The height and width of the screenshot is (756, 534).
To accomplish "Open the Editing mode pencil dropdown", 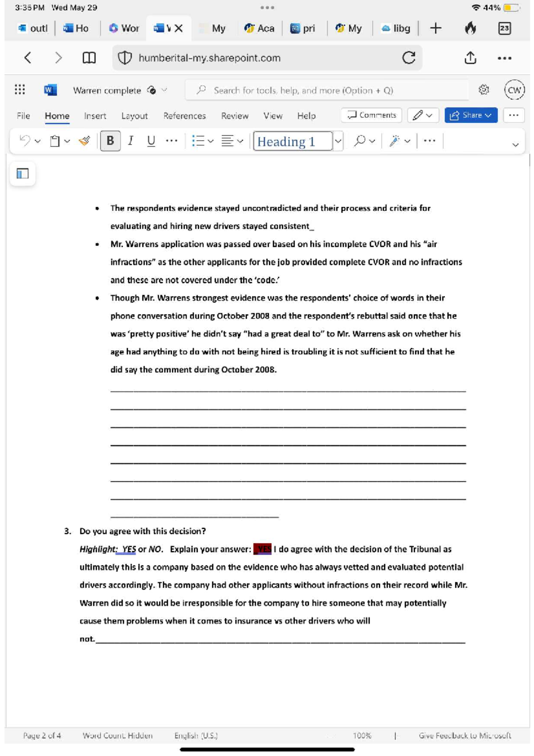I will 423,115.
